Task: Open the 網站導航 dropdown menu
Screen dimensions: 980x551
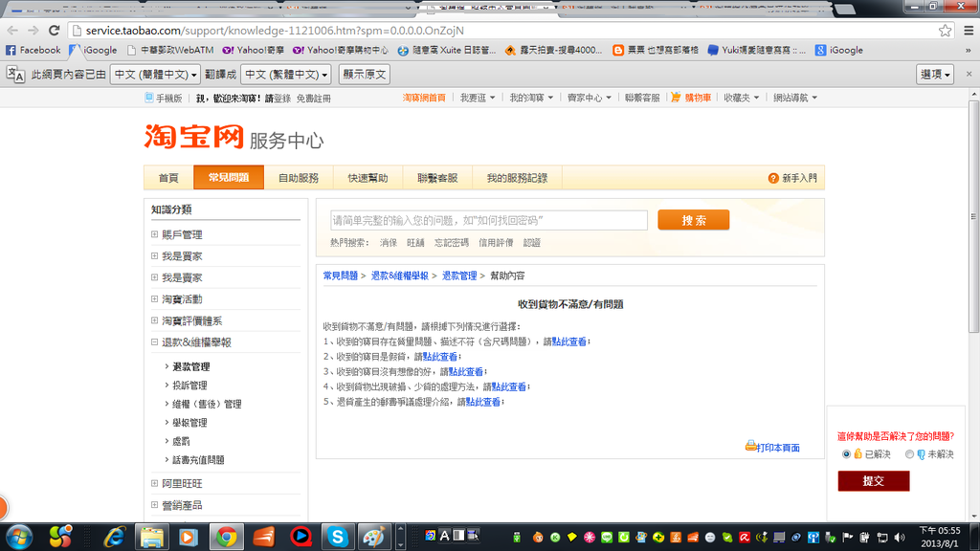Action: 795,98
